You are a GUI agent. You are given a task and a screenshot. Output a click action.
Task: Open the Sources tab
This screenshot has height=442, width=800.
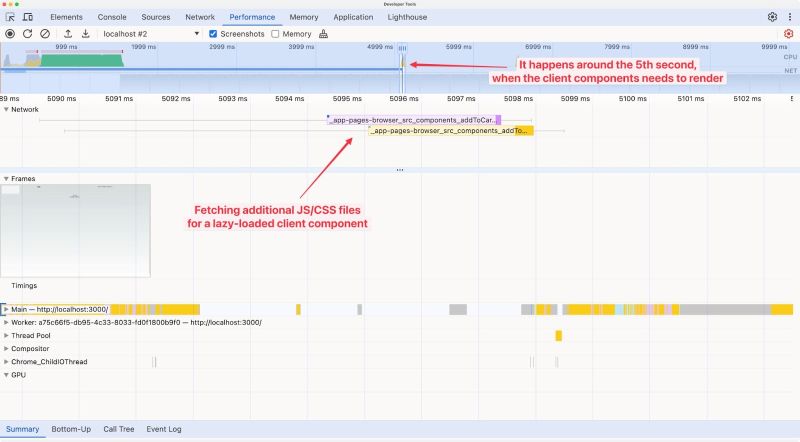(x=156, y=17)
